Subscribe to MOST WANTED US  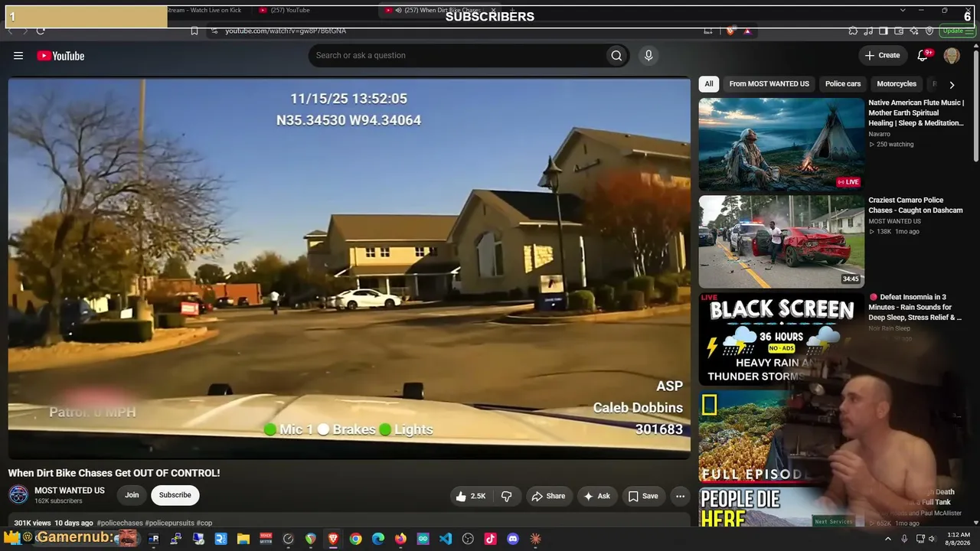[x=175, y=495]
